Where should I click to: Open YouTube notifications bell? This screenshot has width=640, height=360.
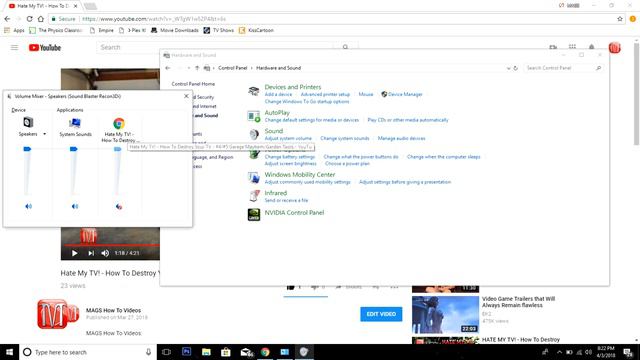[591, 47]
